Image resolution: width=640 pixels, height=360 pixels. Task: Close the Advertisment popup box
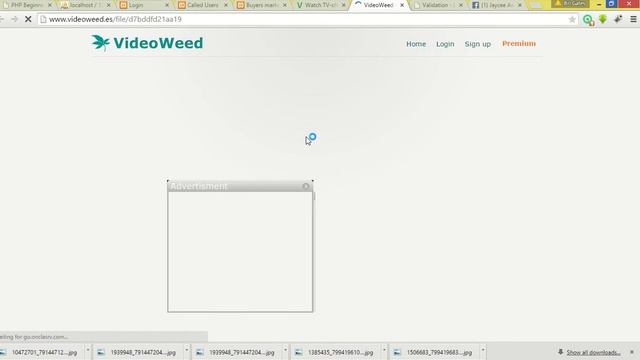[x=306, y=187]
